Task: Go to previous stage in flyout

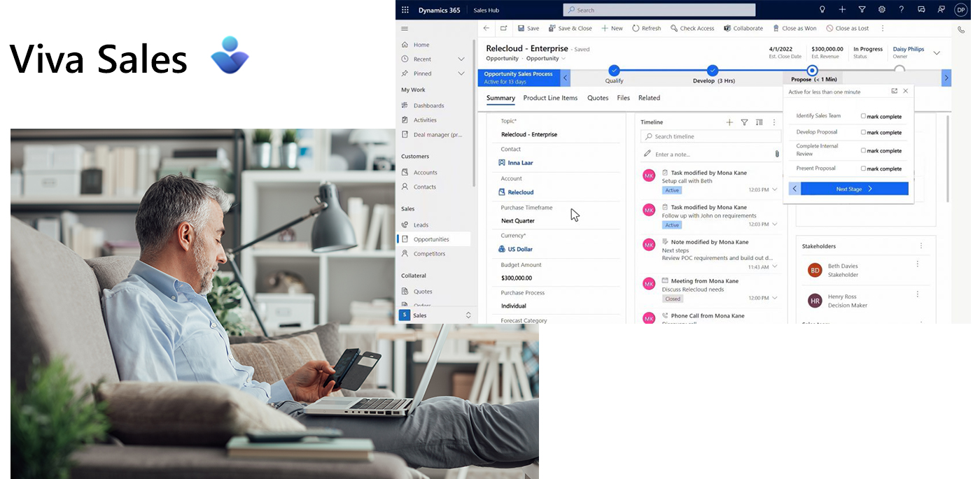Action: (x=794, y=189)
